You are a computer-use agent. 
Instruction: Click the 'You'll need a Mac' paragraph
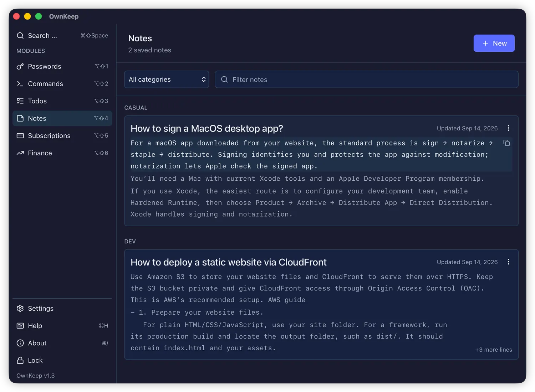tap(307, 179)
